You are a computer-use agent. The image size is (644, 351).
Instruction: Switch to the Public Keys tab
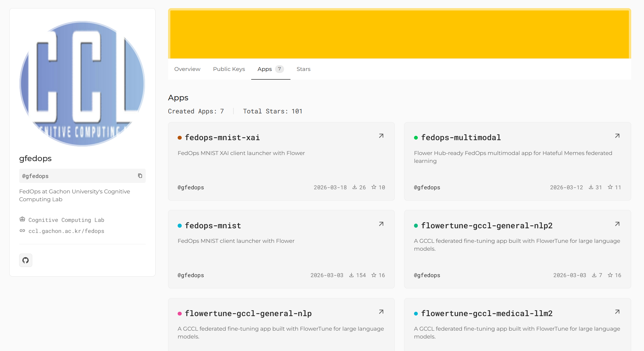coord(229,69)
